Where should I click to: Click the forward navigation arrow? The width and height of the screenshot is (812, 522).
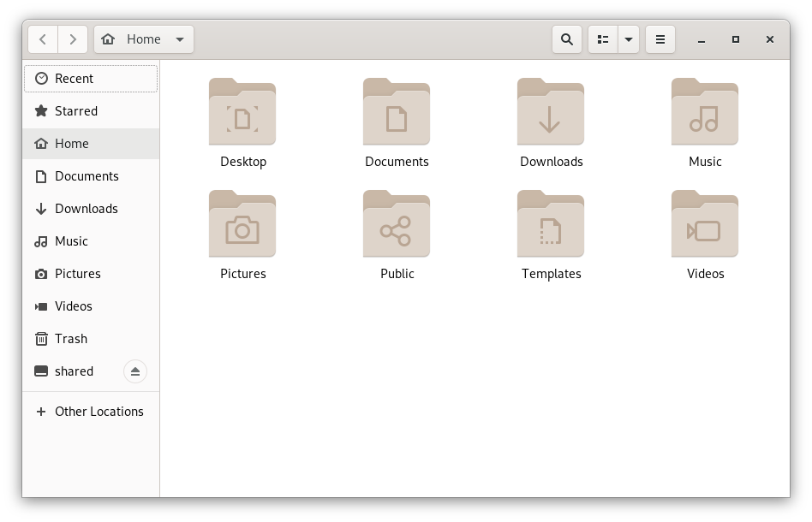(73, 39)
